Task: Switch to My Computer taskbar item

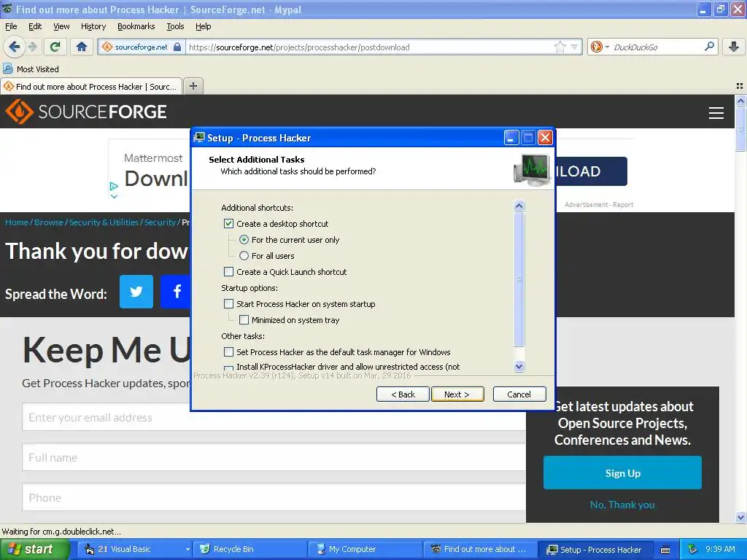Action: pyautogui.click(x=365, y=549)
